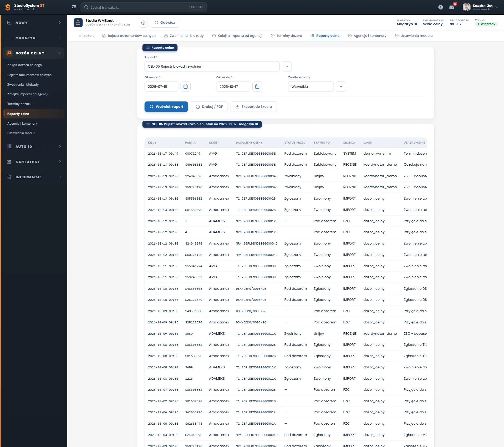Click the Nowy plus icon
504x447 pixels.
click(x=9, y=23)
